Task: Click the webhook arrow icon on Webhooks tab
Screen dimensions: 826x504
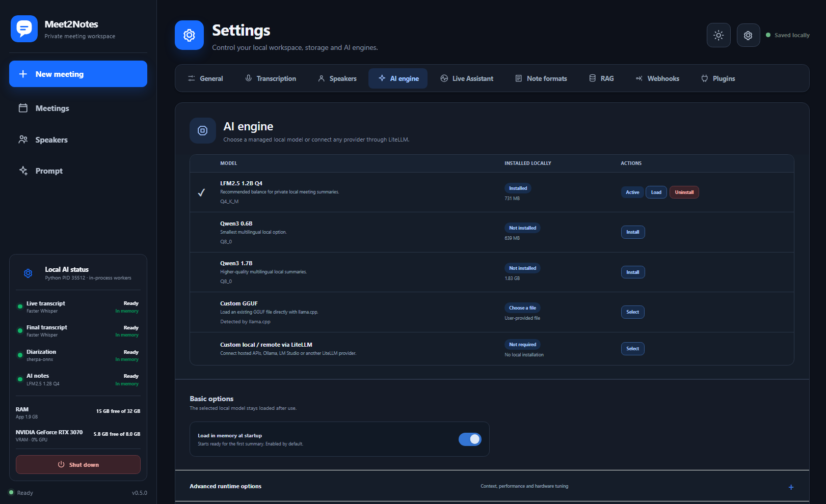Action: [639, 78]
